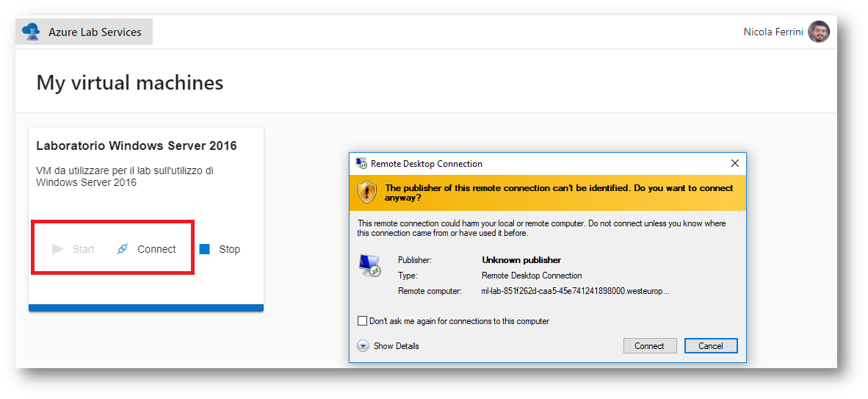The height and width of the screenshot is (399, 868).
Task: Click the Unknown publisher value
Action: point(521,260)
